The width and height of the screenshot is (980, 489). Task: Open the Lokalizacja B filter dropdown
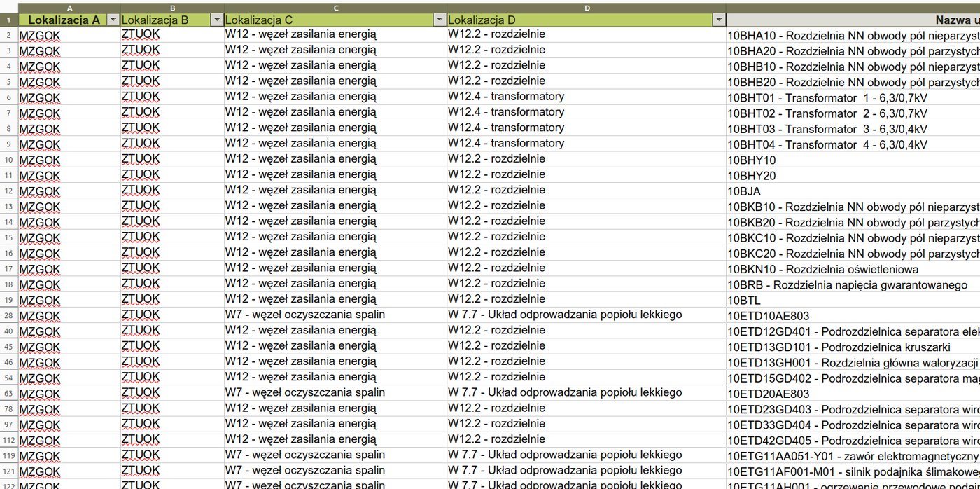point(217,20)
